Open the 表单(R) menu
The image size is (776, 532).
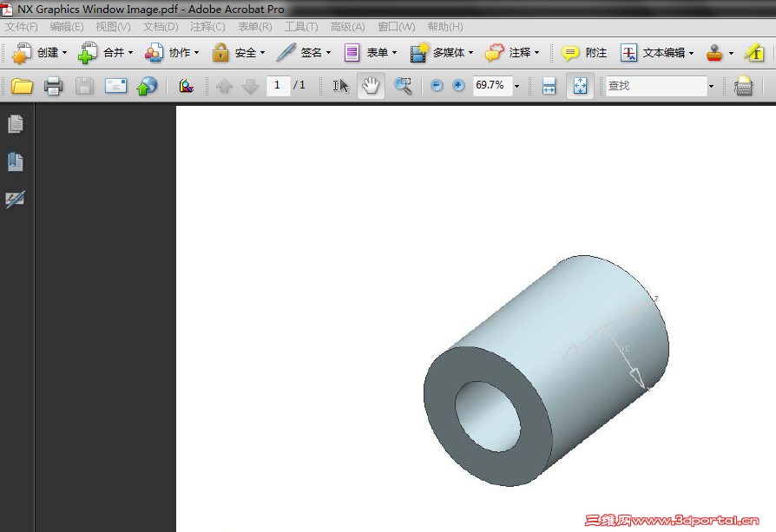255,27
